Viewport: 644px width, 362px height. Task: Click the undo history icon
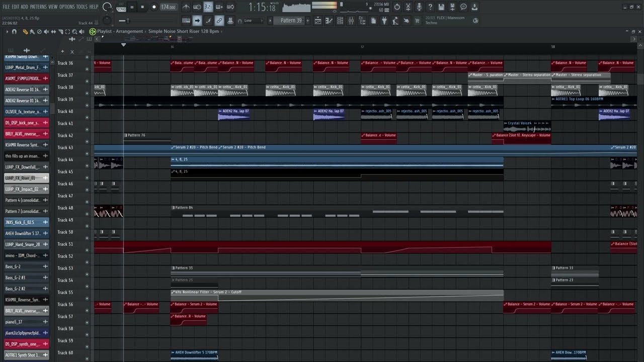click(397, 7)
